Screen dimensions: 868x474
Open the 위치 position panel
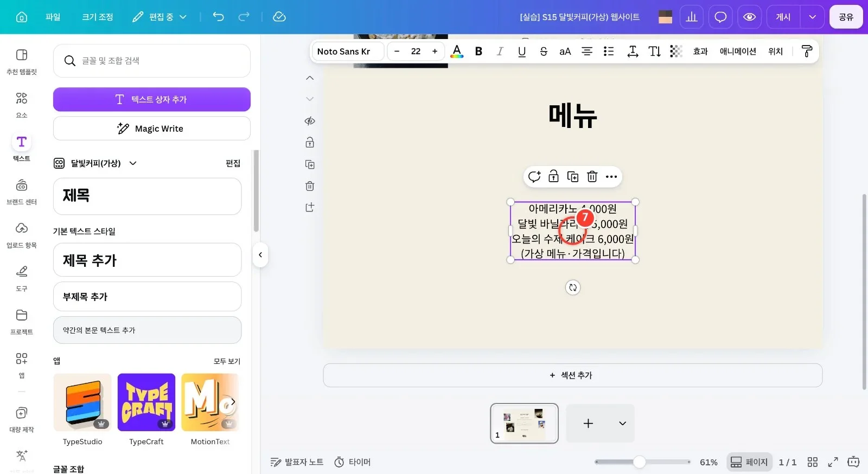[x=776, y=52]
